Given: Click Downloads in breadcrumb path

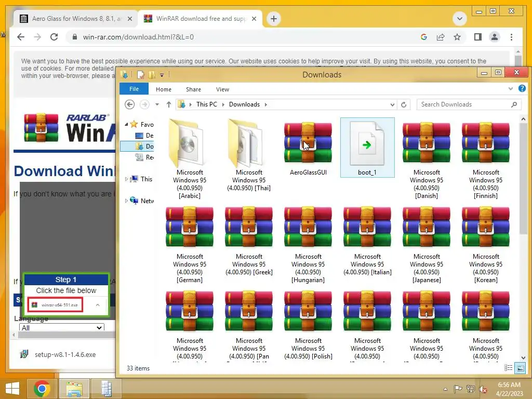Looking at the screenshot, I should 244,104.
